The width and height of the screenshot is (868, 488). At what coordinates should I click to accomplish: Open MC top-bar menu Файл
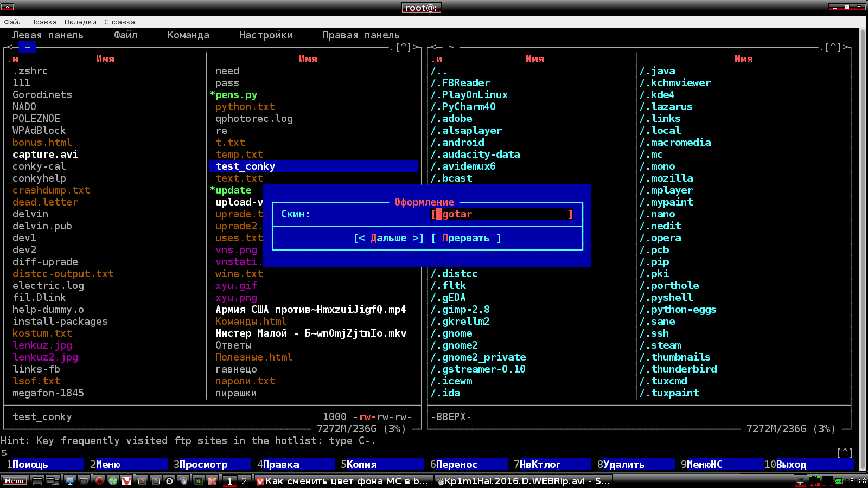(x=125, y=35)
